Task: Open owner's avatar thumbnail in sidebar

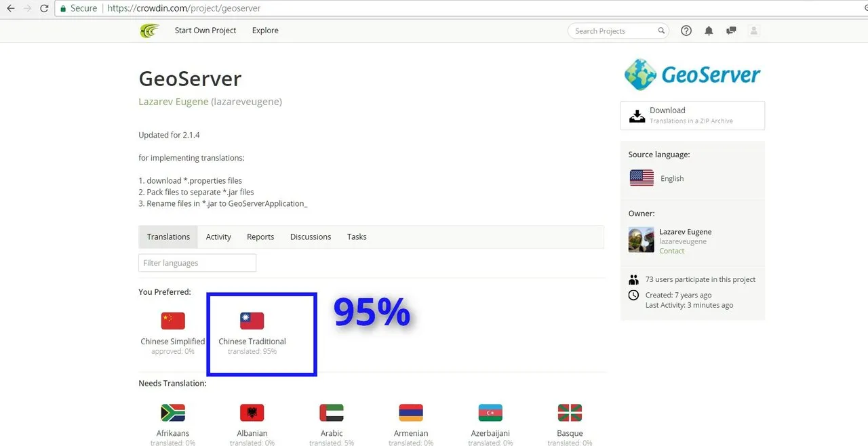Action: 641,239
